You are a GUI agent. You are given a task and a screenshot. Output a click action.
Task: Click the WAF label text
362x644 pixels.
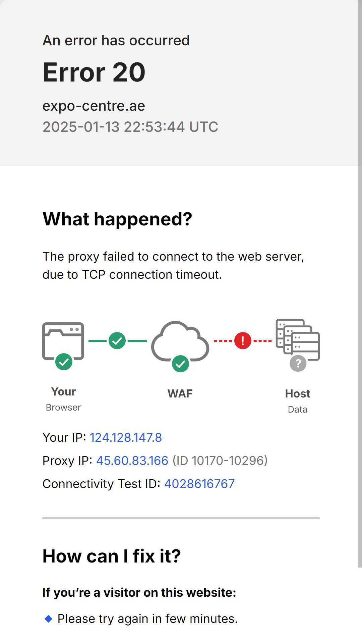pyautogui.click(x=180, y=393)
